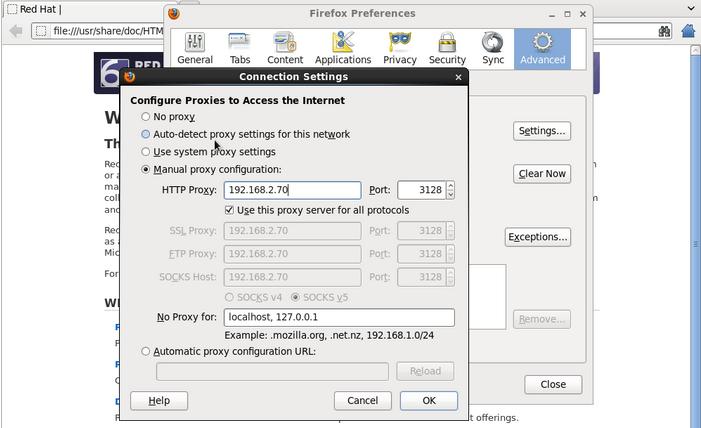Cancel the Connection Settings dialog
The image size is (701, 428).
(x=363, y=401)
